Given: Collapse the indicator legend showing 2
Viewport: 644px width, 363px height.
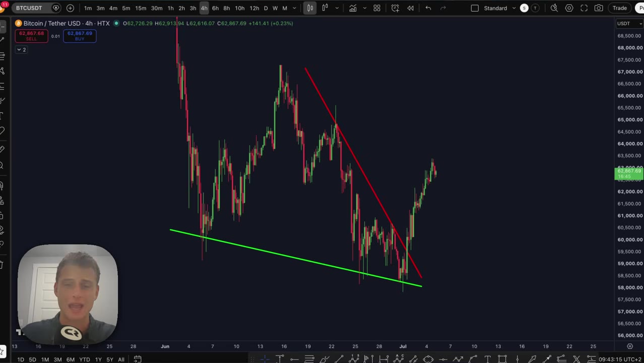Looking at the screenshot, I should [x=21, y=49].
